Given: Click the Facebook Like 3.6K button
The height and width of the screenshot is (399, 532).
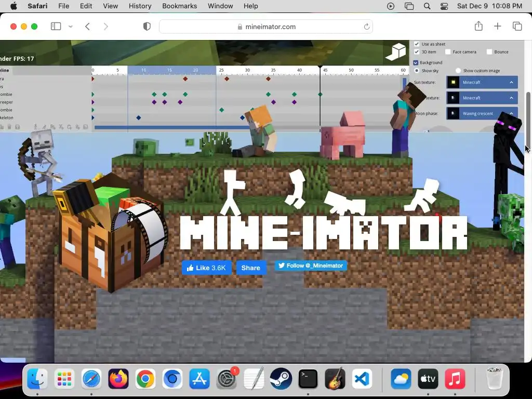Looking at the screenshot, I should click(207, 268).
